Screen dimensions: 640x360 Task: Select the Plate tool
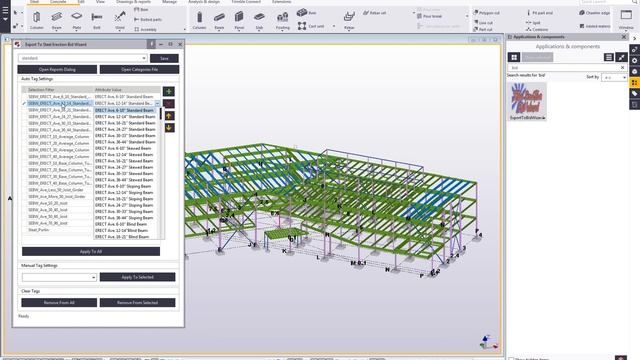point(76,20)
